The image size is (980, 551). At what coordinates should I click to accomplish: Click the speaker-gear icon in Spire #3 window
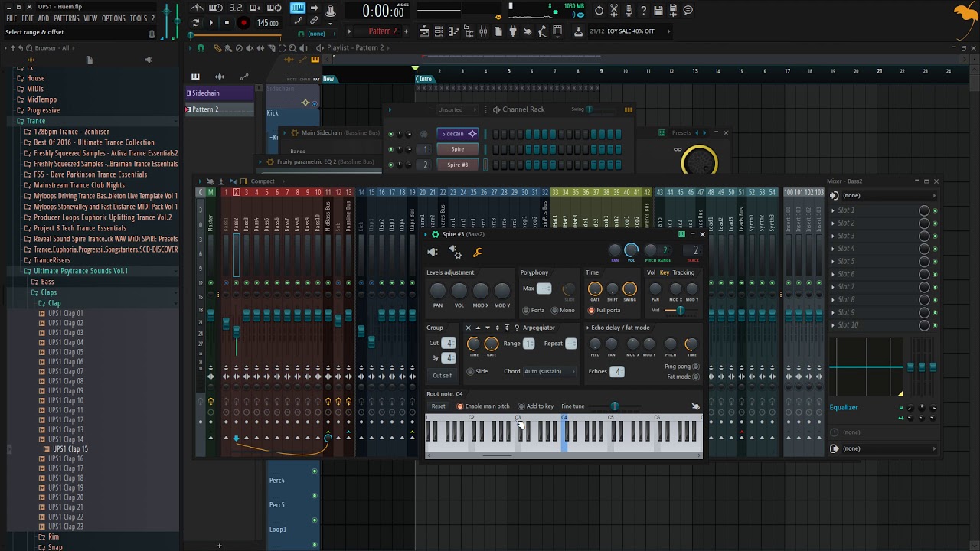coord(456,252)
